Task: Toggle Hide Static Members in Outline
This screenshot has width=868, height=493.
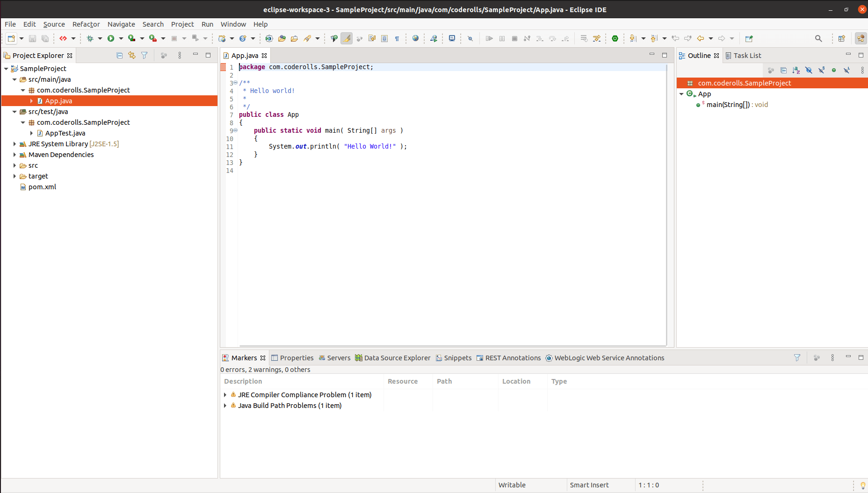Action: pyautogui.click(x=821, y=70)
